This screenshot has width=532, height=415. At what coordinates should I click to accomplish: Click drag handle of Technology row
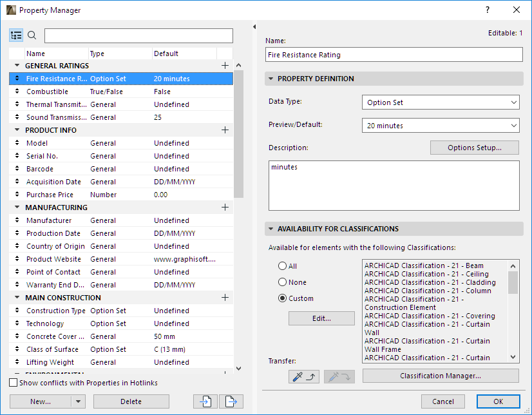[17, 323]
